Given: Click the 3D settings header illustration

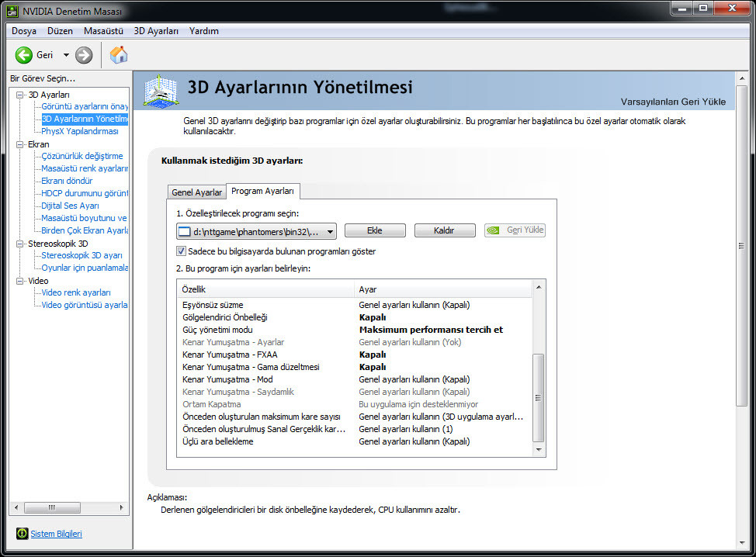Looking at the screenshot, I should [x=161, y=91].
